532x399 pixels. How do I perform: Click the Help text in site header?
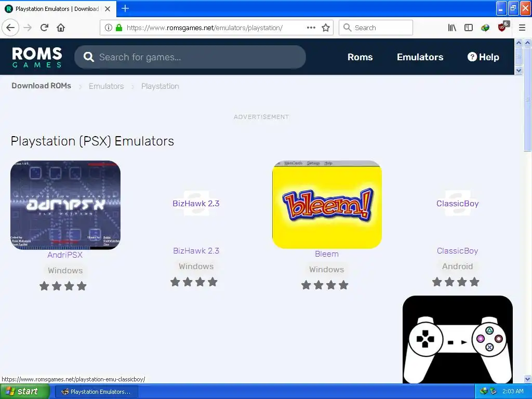pyautogui.click(x=489, y=57)
